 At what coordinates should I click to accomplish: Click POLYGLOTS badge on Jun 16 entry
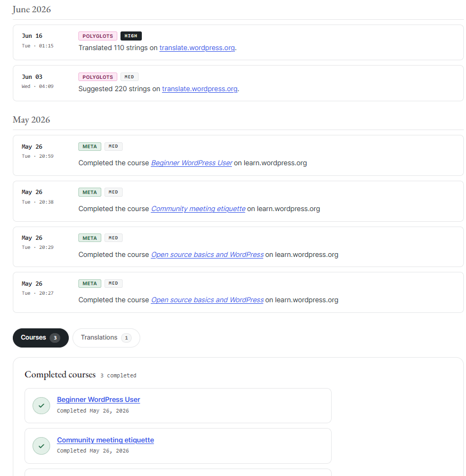[x=98, y=36]
